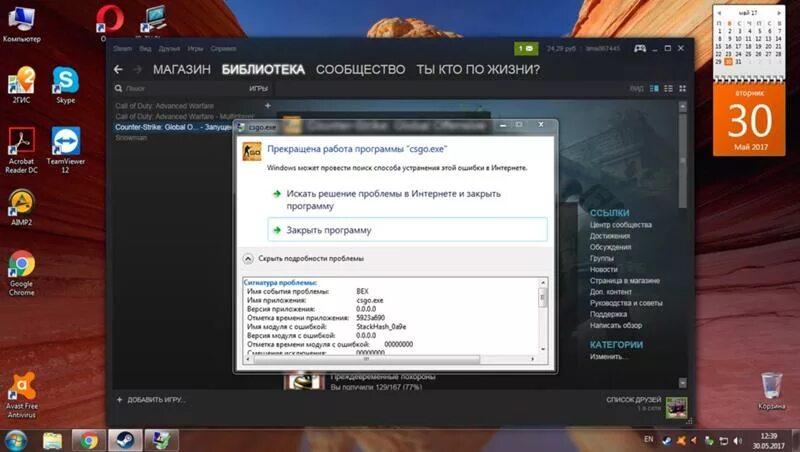Switch Steam library to detail view
Viewport: 800px width, 452px height.
pos(654,89)
